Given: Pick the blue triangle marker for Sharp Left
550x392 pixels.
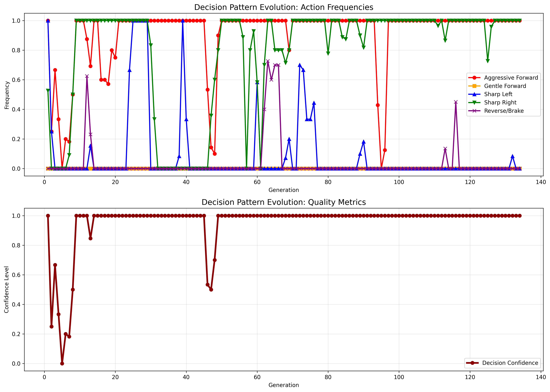Looking at the screenshot, I should coord(474,94).
